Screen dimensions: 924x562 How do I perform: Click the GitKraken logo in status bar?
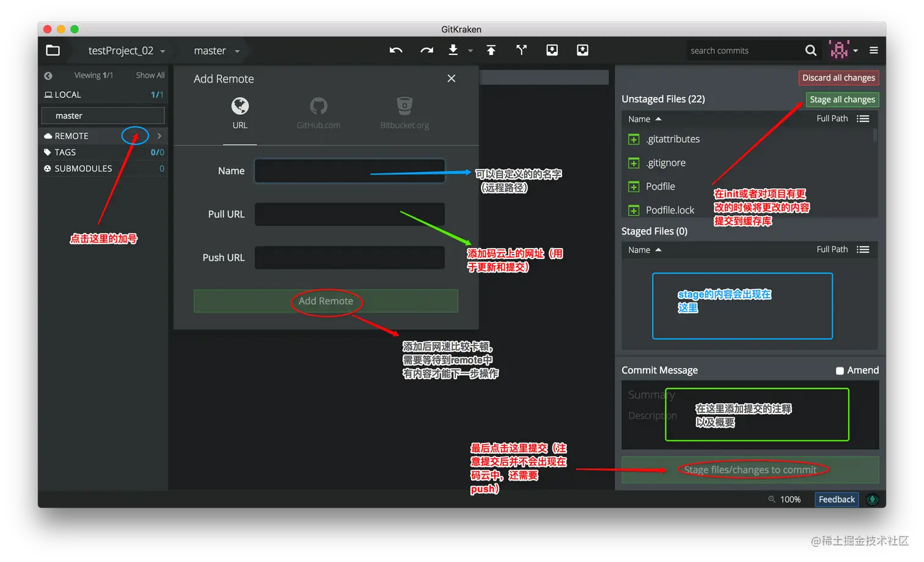coord(873,500)
